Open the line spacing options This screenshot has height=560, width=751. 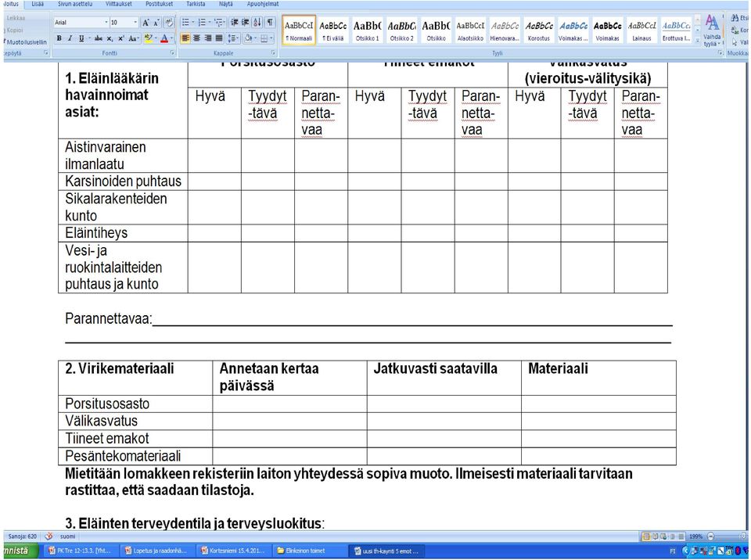pyautogui.click(x=233, y=38)
